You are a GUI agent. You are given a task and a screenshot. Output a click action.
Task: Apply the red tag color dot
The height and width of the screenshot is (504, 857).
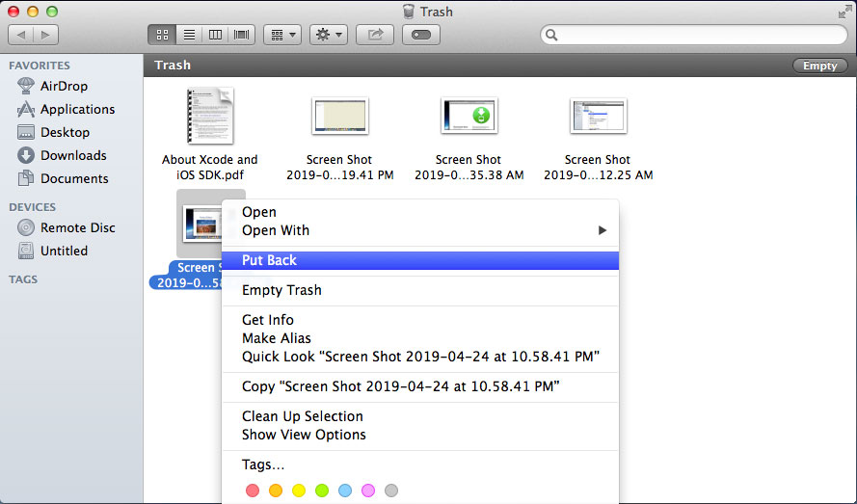point(253,491)
